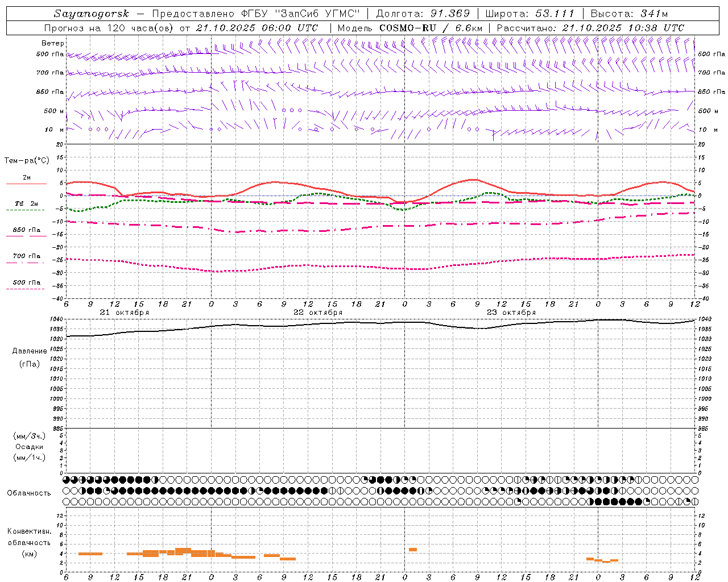Click the 'Облачность' cloud cover label
Image resolution: width=728 pixels, height=582 pixels.
click(x=29, y=493)
